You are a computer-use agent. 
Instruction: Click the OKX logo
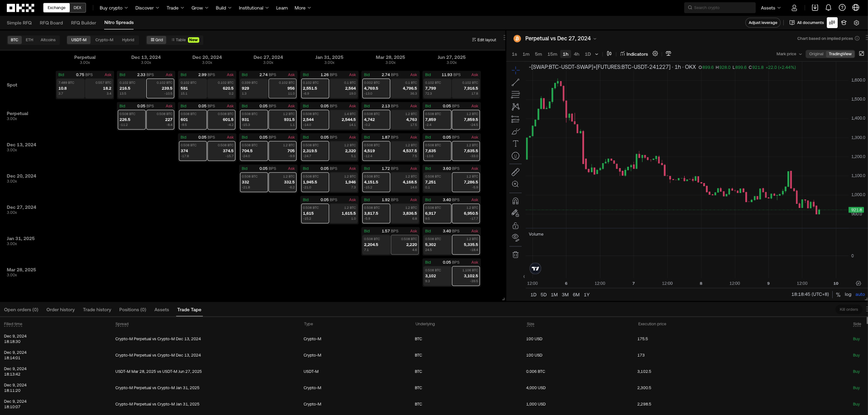tap(20, 8)
